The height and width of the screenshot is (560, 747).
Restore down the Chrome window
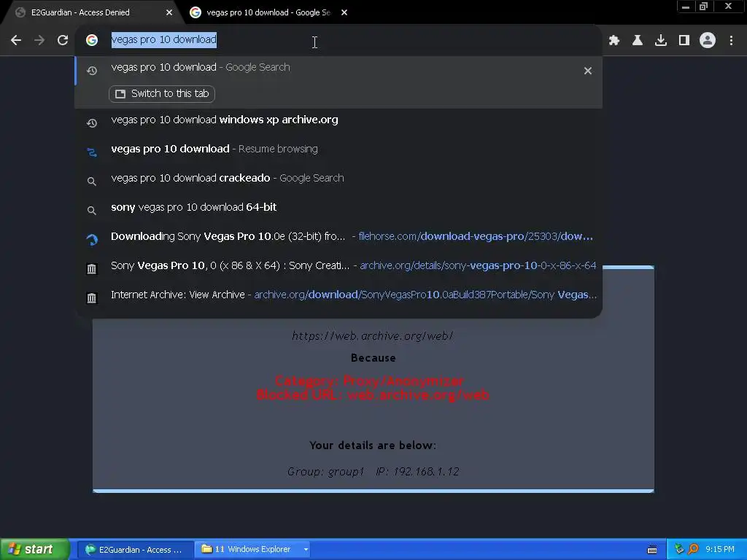click(703, 7)
